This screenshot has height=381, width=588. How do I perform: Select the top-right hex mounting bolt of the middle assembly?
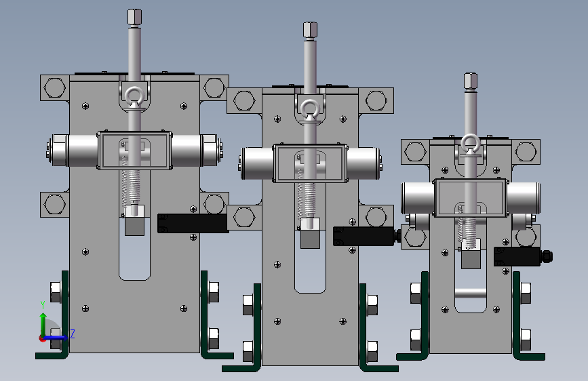tap(376, 100)
